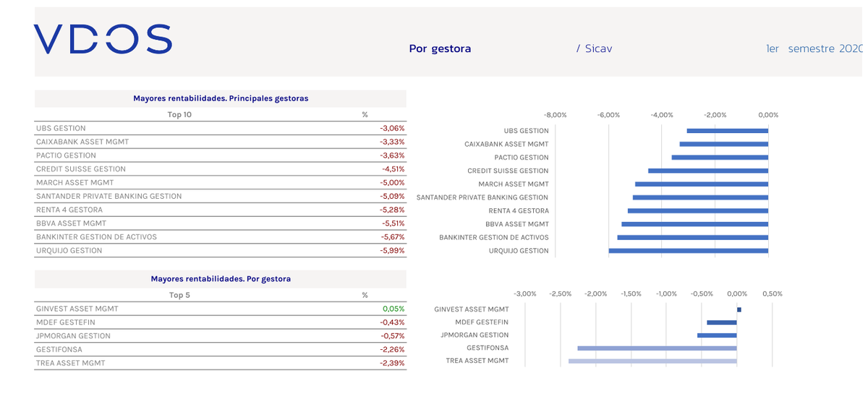Select CREDIT SUISSE GESTION in table
The image size is (868, 402).
click(81, 169)
